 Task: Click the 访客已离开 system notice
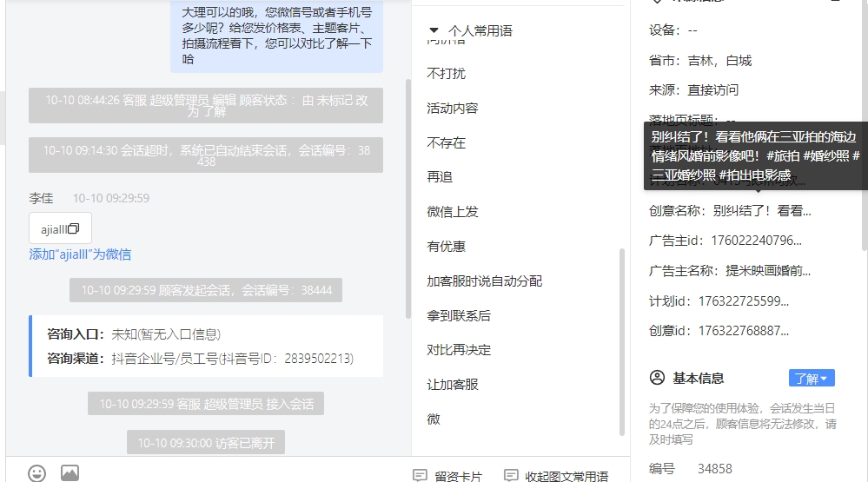pyautogui.click(x=206, y=443)
